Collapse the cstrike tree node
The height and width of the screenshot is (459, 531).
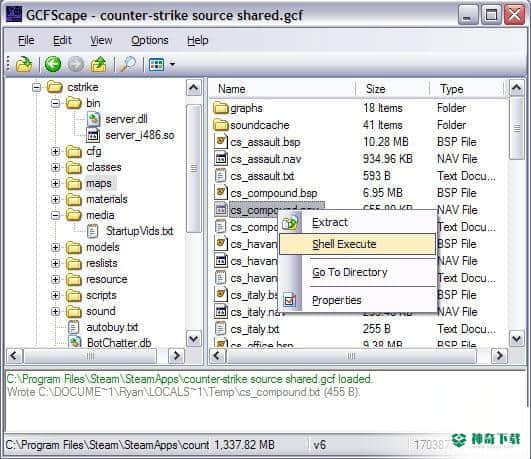pos(36,88)
